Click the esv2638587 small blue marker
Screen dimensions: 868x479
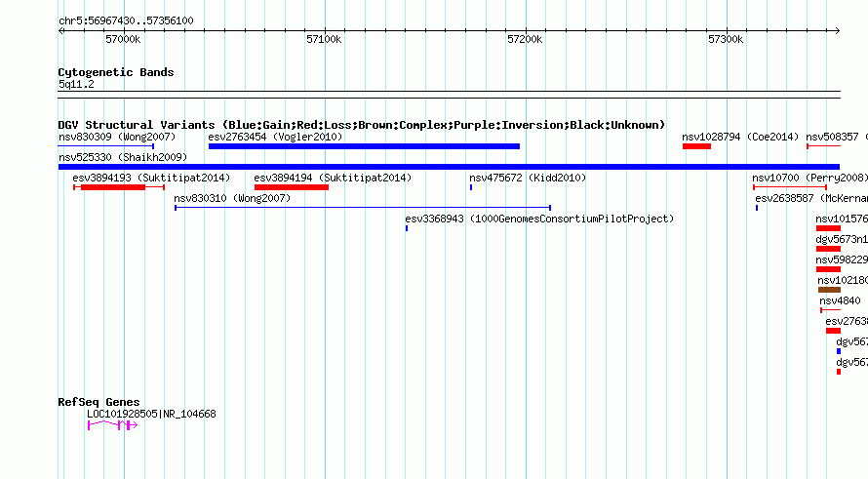(x=757, y=208)
